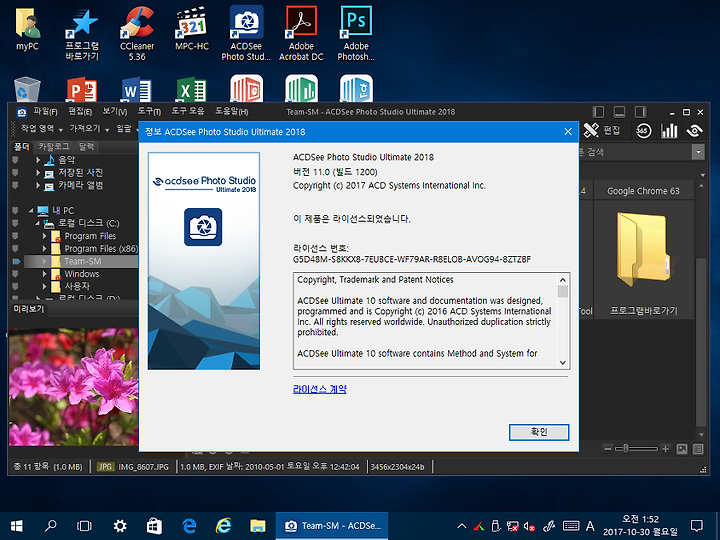Click the thumbnail view icon in bottom bar
The width and height of the screenshot is (720, 540).
(x=682, y=449)
